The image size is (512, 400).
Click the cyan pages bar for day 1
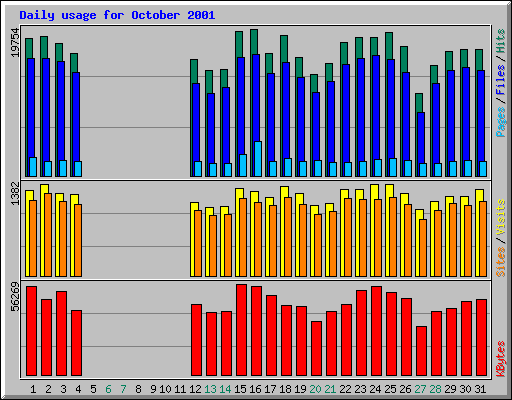[33, 167]
